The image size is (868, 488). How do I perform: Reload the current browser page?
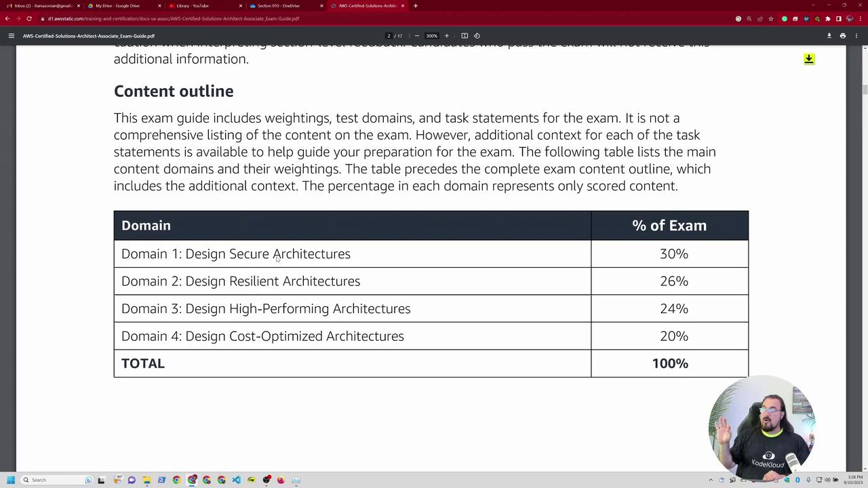point(29,18)
